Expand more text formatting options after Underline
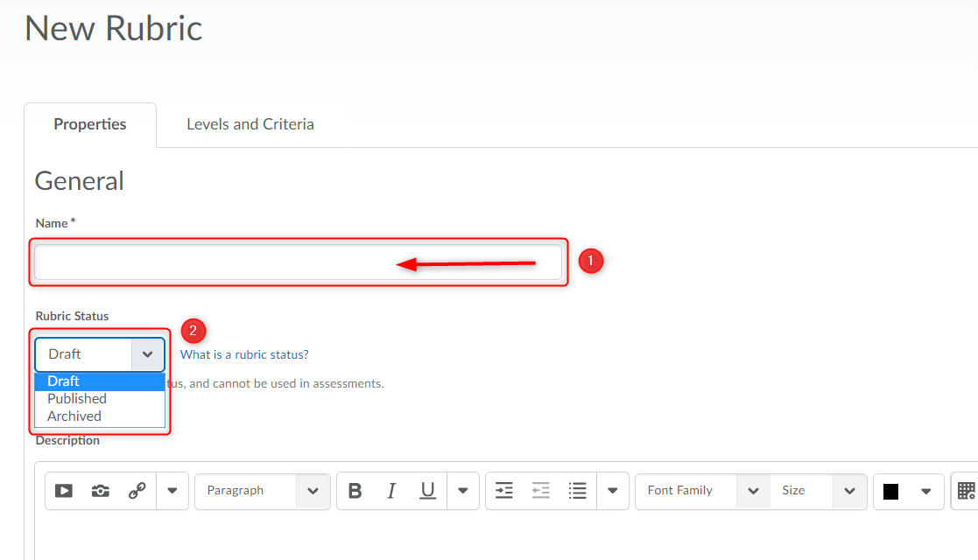 point(463,491)
